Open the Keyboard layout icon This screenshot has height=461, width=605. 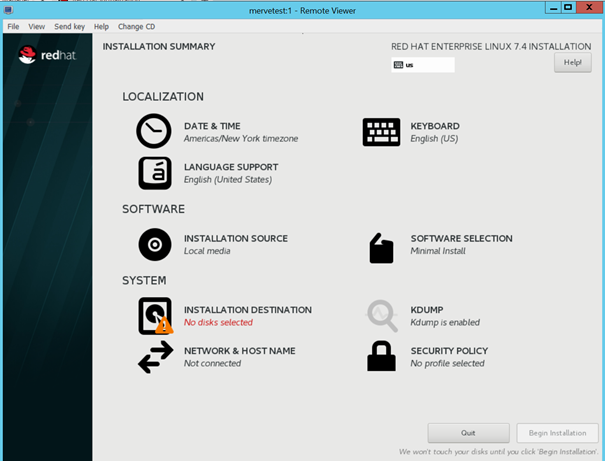(x=381, y=132)
